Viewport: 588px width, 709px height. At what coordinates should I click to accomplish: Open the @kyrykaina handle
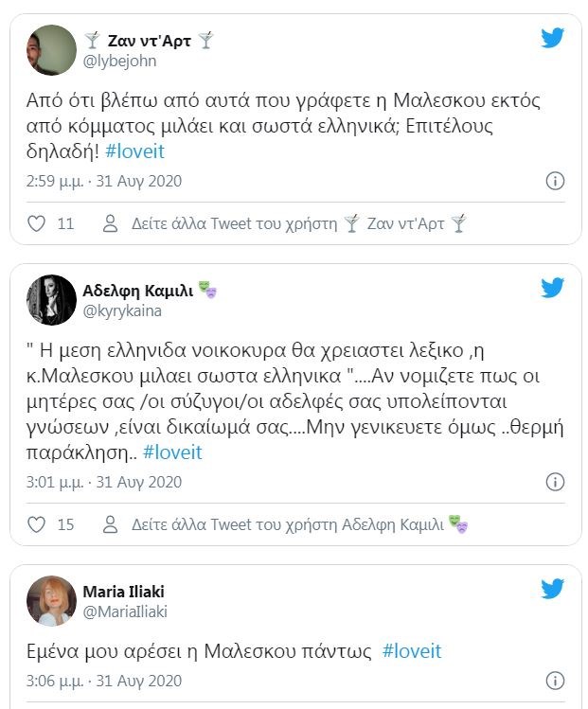(123, 310)
